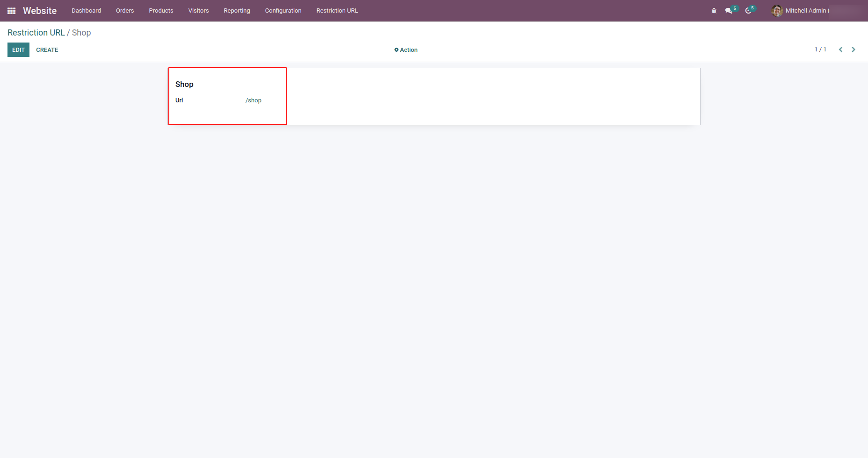Click the /shop URL value

tap(253, 100)
